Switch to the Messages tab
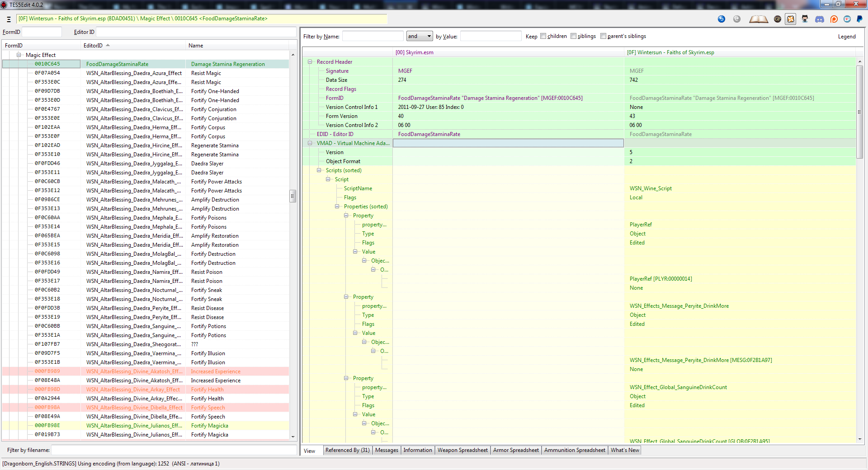Screen dimensions: 868x470 pos(387,450)
